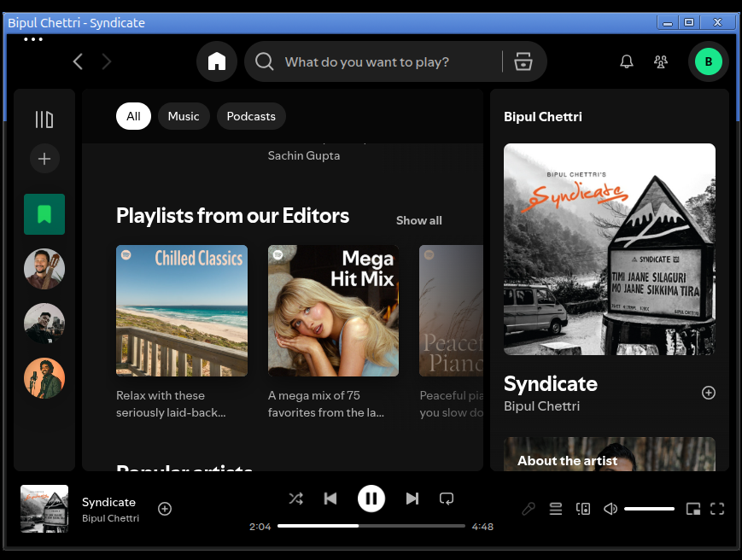Select the Podcasts filter chip
Screen dimensions: 742x560
coord(251,116)
